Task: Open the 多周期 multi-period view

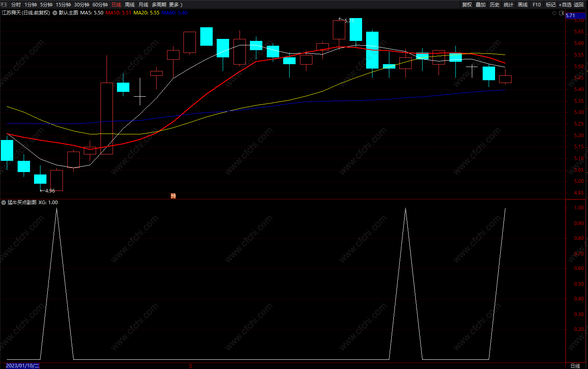Action: (159, 5)
